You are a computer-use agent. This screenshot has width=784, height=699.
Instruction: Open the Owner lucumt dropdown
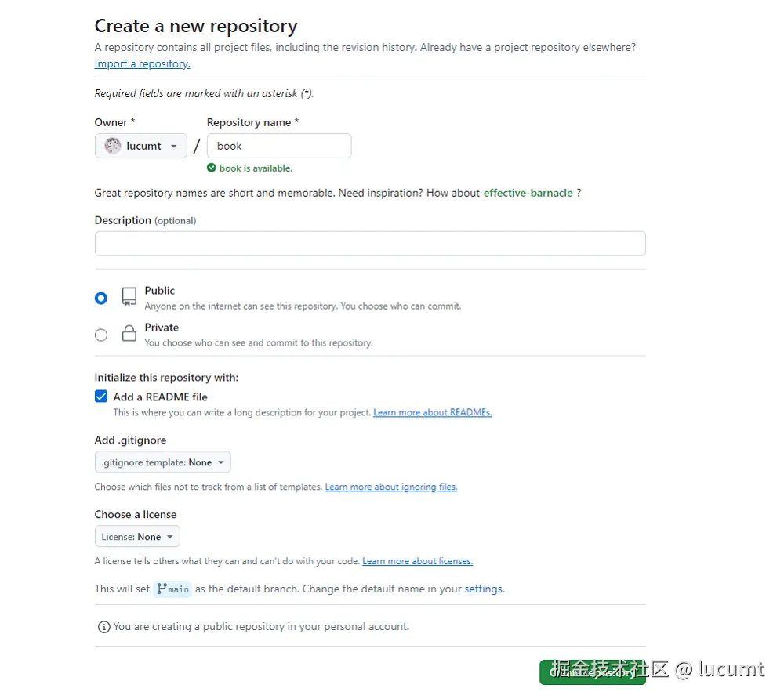coord(141,146)
